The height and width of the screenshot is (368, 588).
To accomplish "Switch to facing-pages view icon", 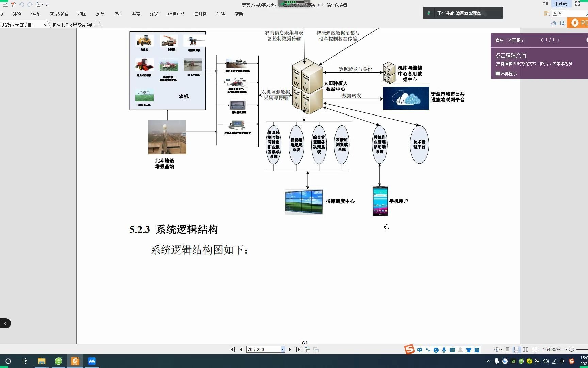I will (x=526, y=349).
